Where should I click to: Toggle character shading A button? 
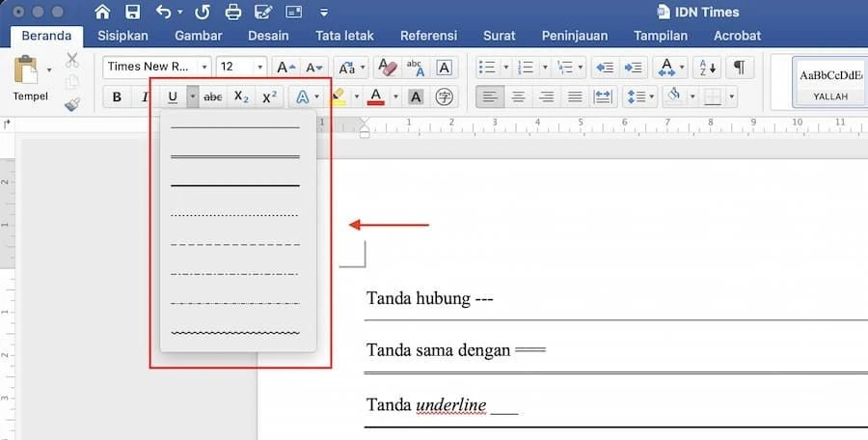coord(416,97)
